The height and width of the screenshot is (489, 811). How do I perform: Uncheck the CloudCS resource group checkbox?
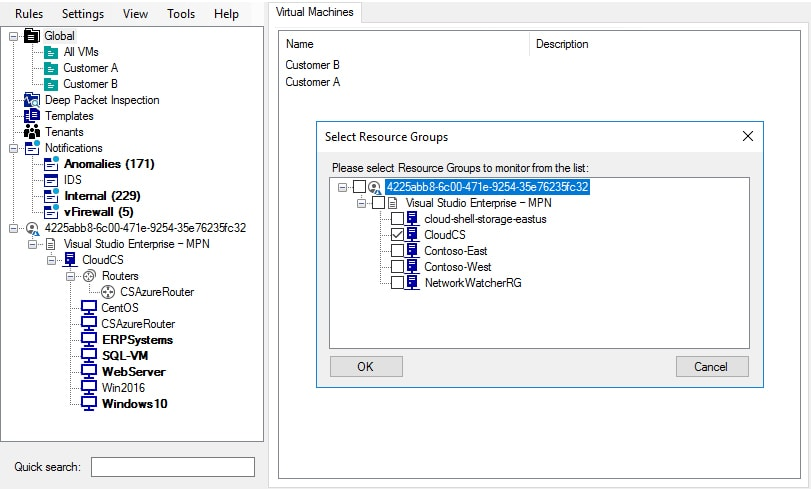pos(397,235)
